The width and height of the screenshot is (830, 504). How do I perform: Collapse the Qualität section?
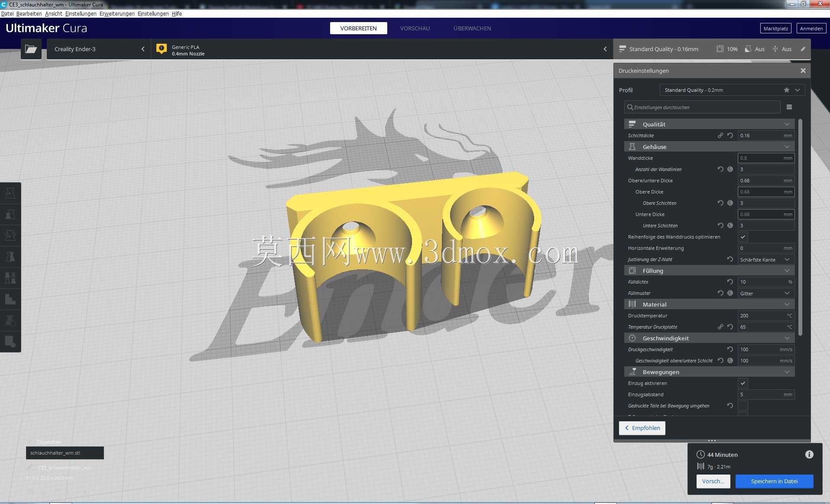click(709, 124)
